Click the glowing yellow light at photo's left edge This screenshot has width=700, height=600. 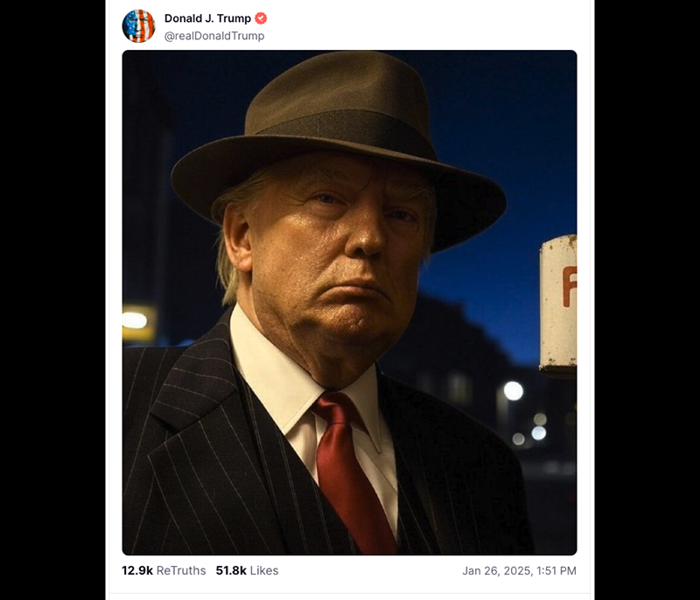(135, 320)
